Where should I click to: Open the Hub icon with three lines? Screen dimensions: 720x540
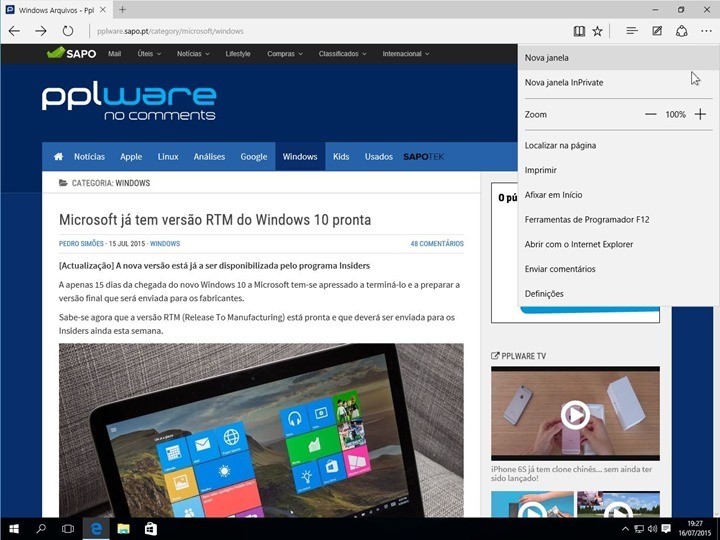[x=632, y=31]
